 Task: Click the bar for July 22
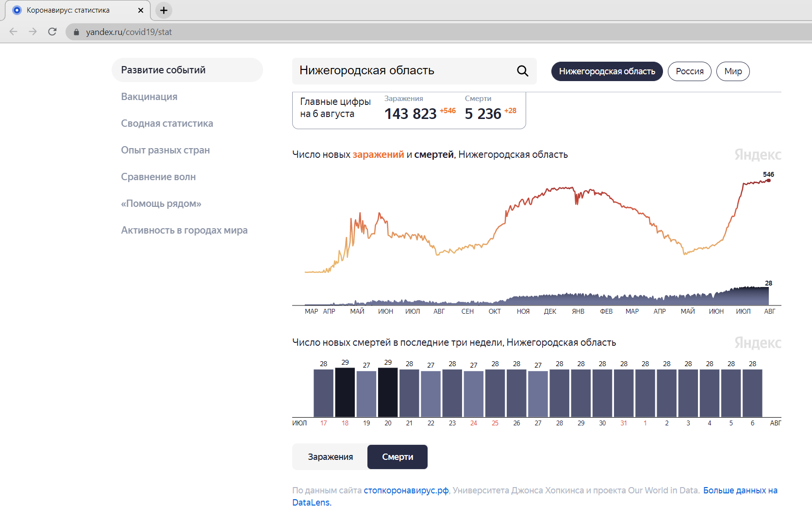(x=431, y=394)
